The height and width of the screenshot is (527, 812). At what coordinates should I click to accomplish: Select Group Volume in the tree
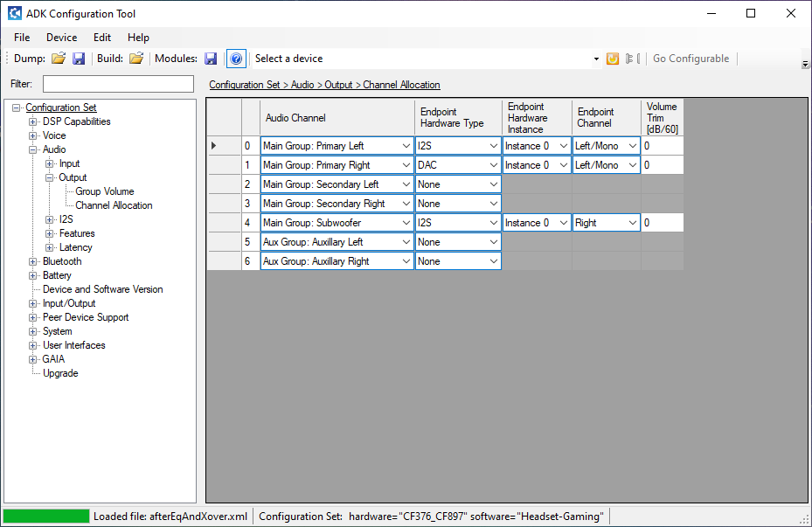tap(105, 191)
